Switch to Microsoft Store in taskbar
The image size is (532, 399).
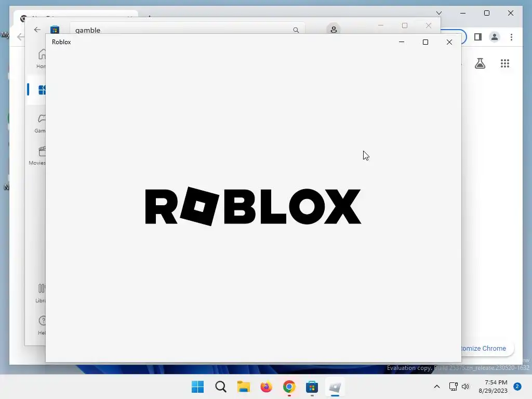(x=312, y=387)
